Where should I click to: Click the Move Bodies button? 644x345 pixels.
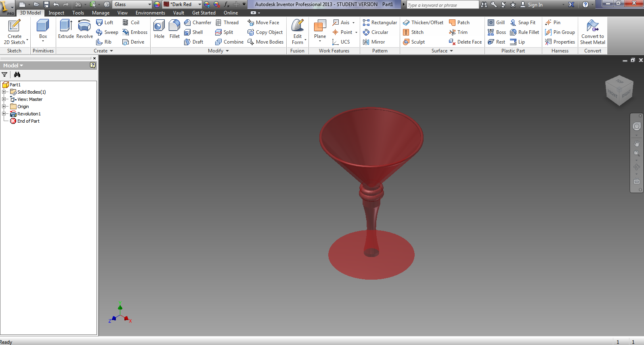pos(265,42)
